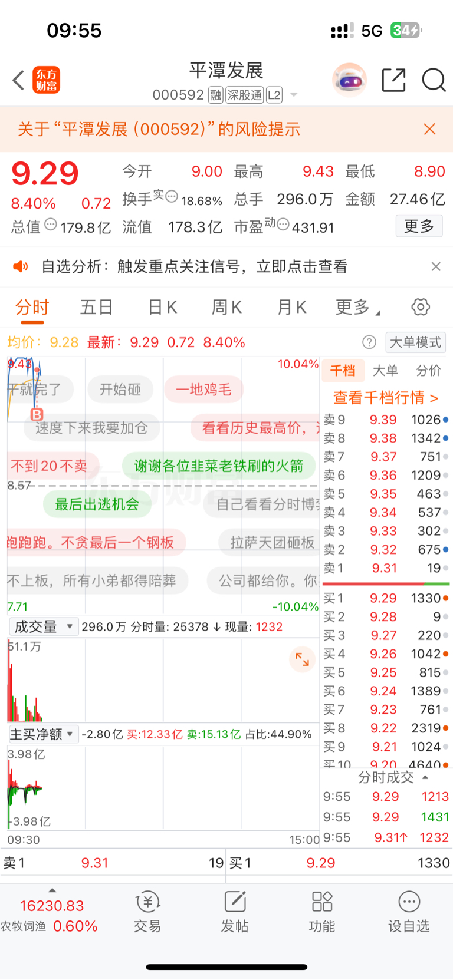Image resolution: width=453 pixels, height=980 pixels.
Task: Open search with the magnifier icon
Action: [434, 80]
